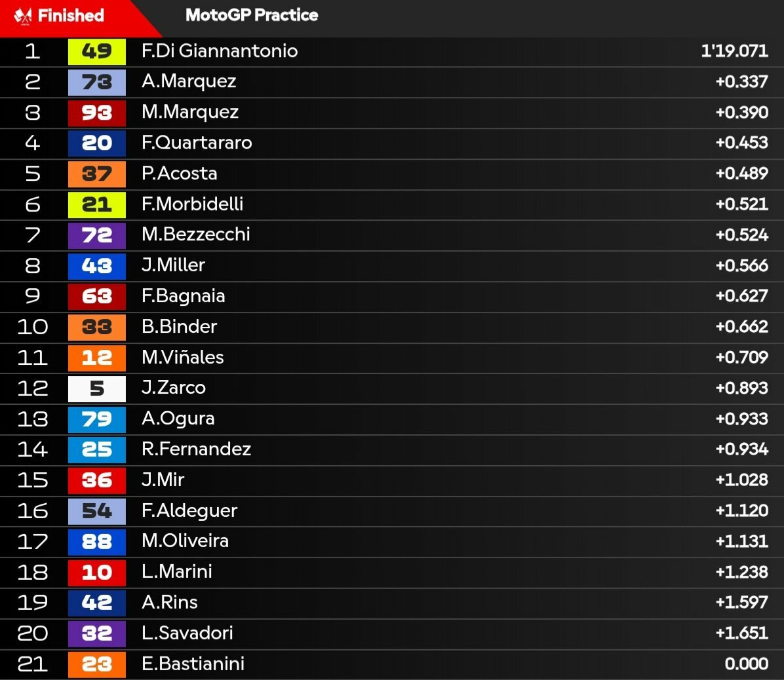Open the MotoGP Practice session title

(x=252, y=15)
